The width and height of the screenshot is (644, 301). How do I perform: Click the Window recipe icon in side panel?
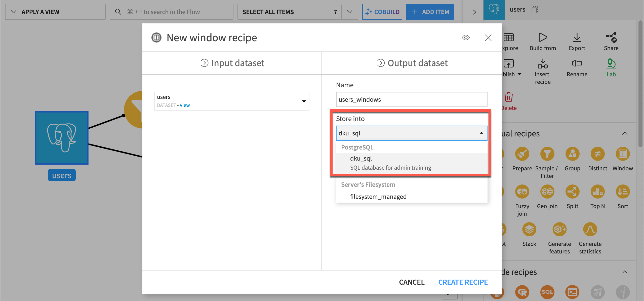[x=623, y=154]
